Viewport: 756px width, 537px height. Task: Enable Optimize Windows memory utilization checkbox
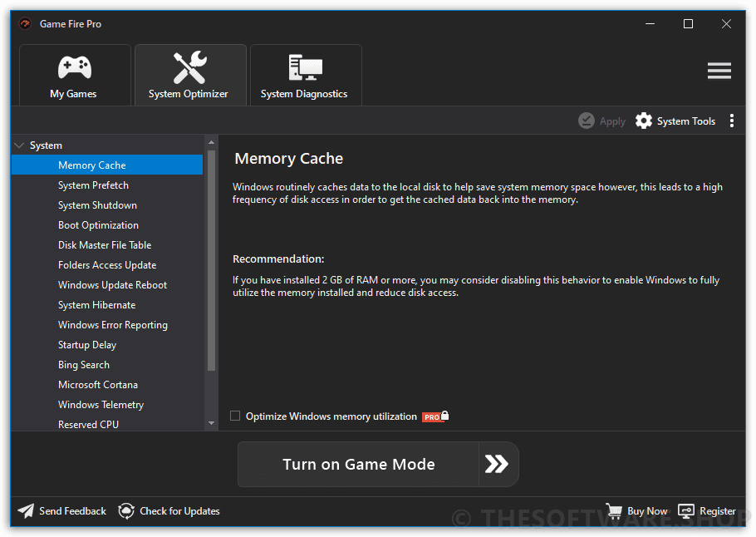[x=235, y=416]
